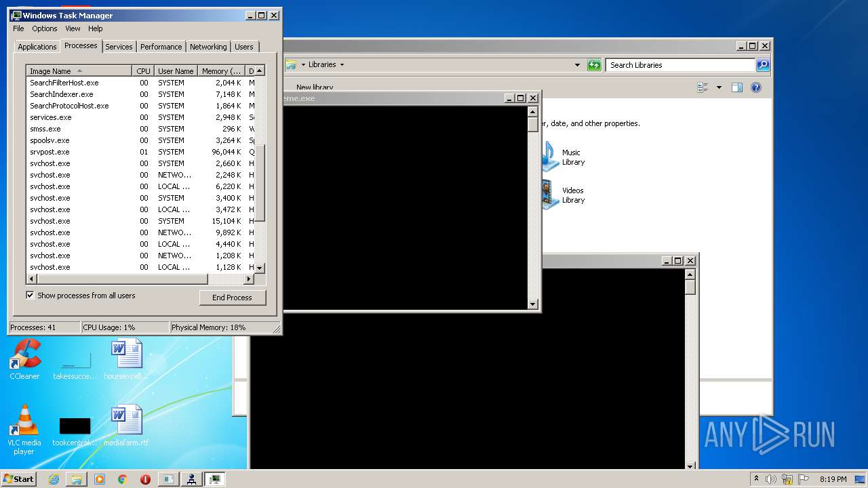This screenshot has width=868, height=488.
Task: Select the srvpost.exe process row
Action: 141,152
